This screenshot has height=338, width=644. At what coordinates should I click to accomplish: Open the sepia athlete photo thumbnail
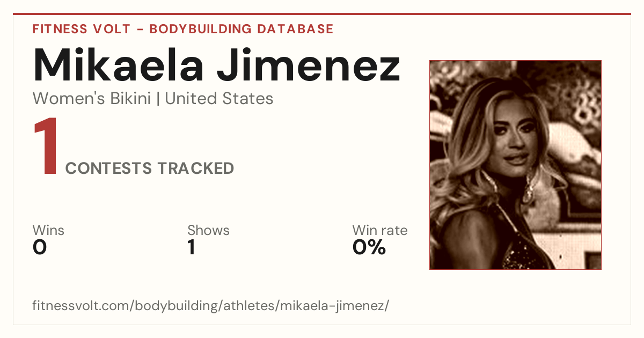click(x=515, y=165)
